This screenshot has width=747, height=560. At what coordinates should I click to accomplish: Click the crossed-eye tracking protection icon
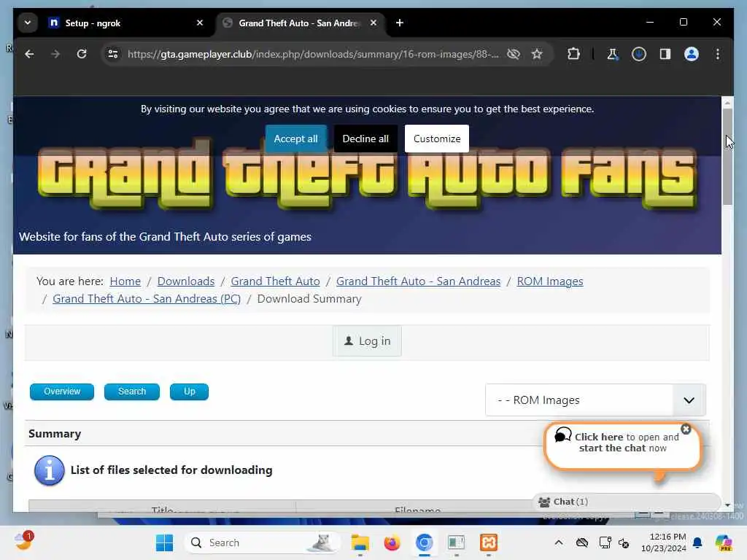tap(514, 54)
